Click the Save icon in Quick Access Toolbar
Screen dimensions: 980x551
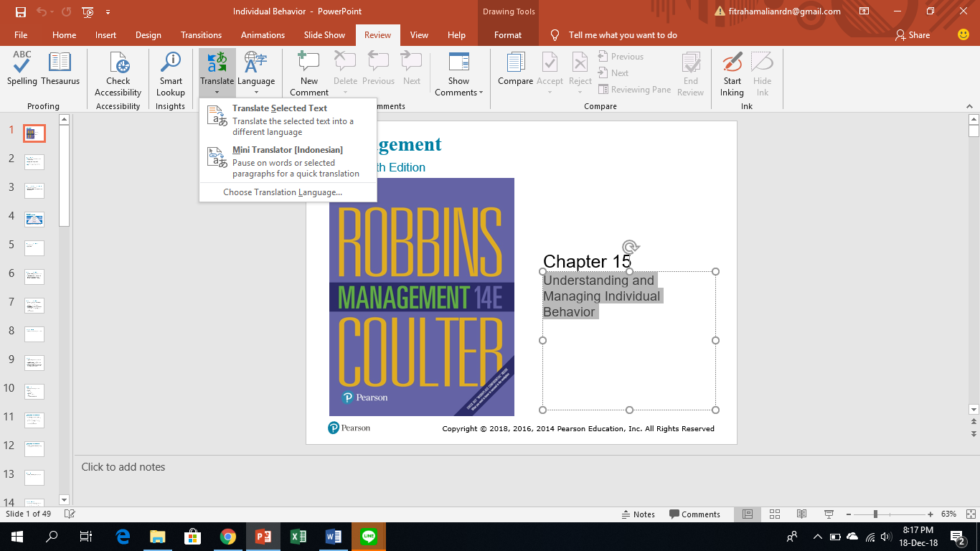pyautogui.click(x=21, y=11)
